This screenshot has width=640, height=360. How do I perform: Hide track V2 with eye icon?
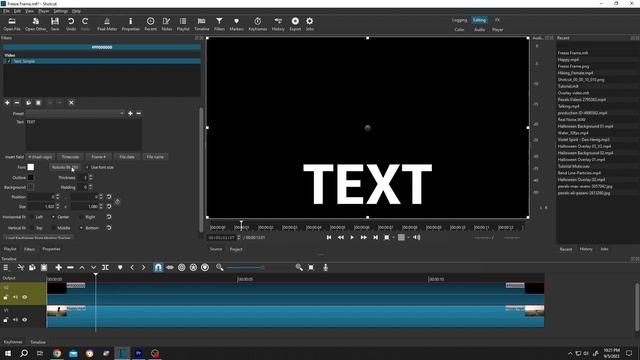tap(24, 297)
